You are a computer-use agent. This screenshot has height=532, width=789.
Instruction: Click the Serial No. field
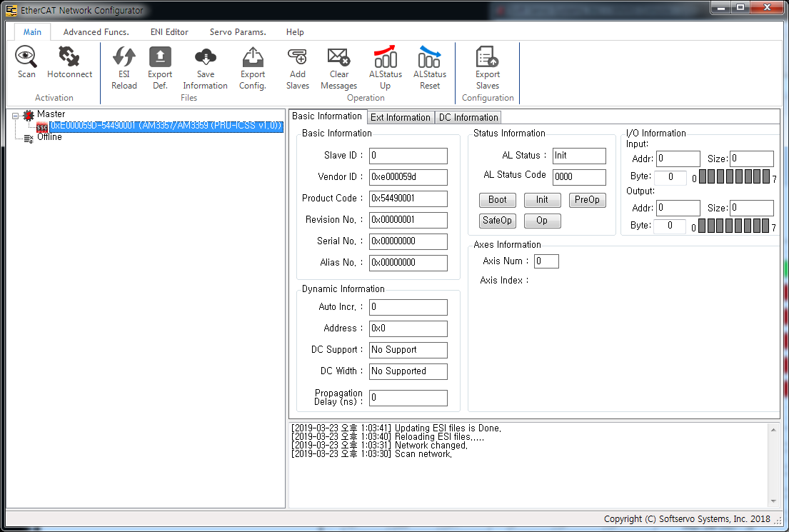pyautogui.click(x=408, y=241)
